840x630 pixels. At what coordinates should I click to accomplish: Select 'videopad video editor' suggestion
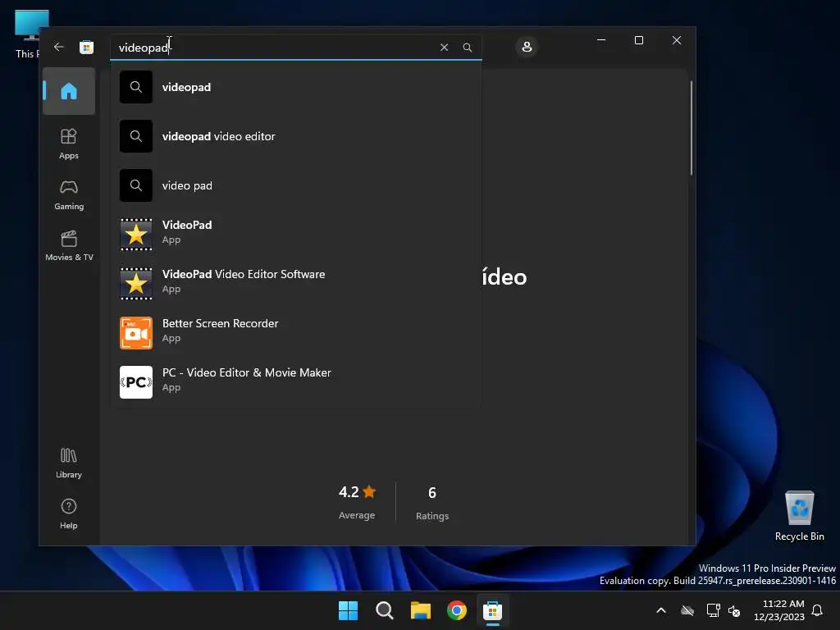295,136
